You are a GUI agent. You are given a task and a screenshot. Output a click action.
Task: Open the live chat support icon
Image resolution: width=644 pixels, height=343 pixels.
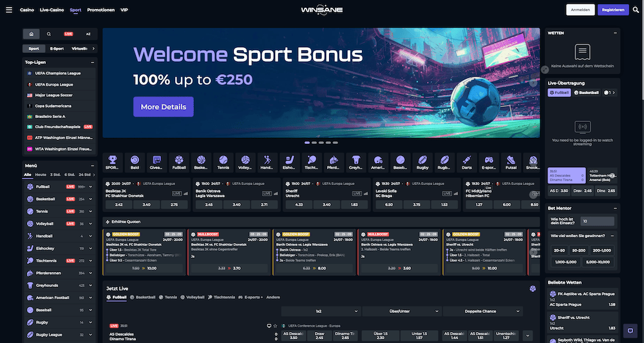tap(630, 331)
